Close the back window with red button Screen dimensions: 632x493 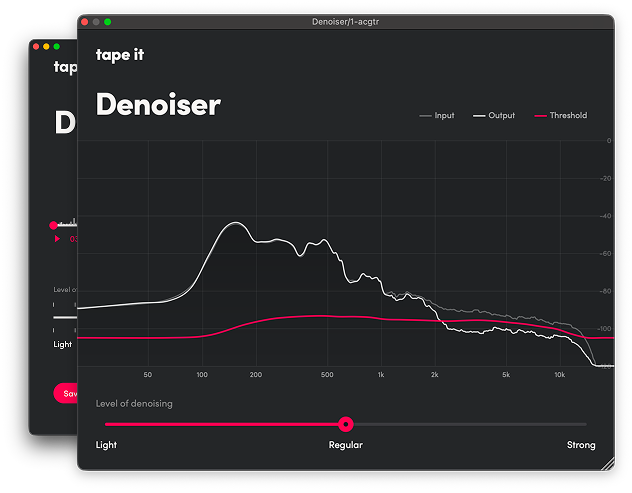point(36,47)
